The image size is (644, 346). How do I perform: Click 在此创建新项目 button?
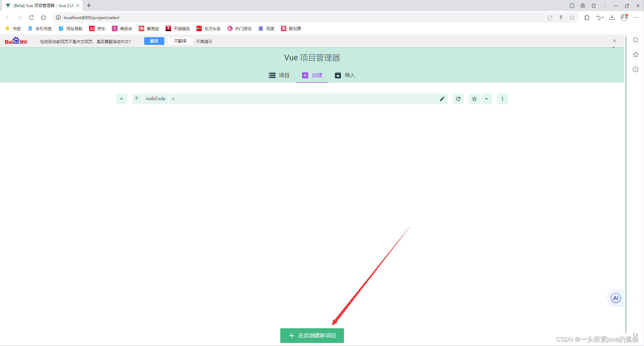[x=312, y=336]
